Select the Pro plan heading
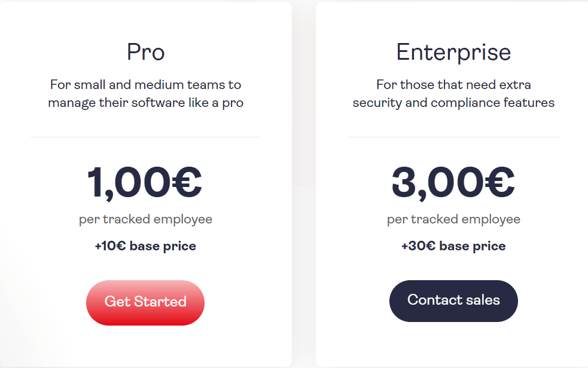Viewport: 588px width, 368px height. [145, 53]
